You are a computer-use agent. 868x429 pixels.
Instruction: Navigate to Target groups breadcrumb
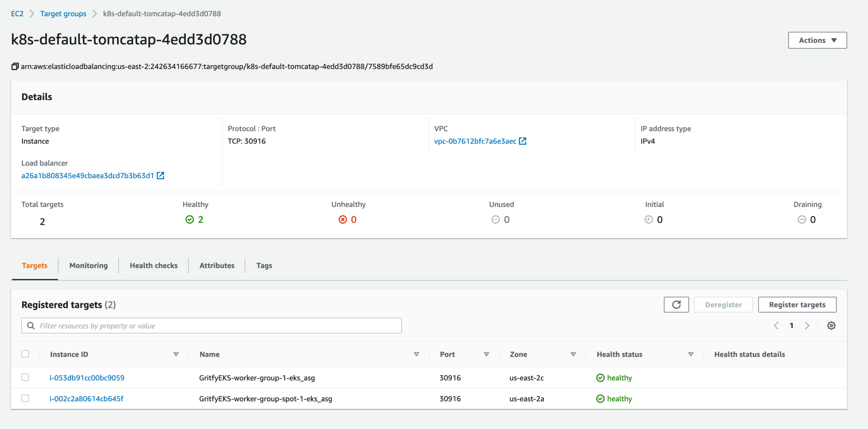[63, 13]
